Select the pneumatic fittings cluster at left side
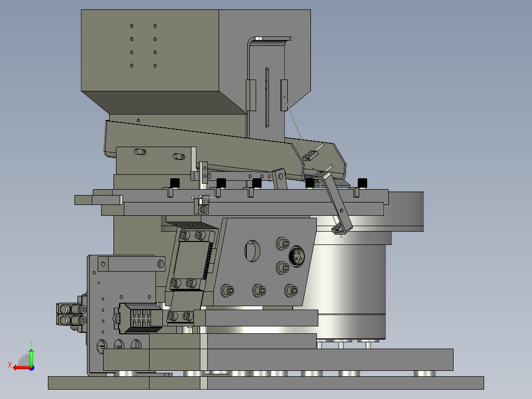 71,314
